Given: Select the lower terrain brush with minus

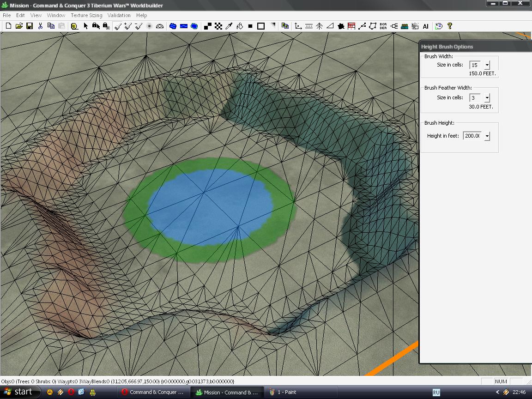Looking at the screenshot, I should 139,26.
